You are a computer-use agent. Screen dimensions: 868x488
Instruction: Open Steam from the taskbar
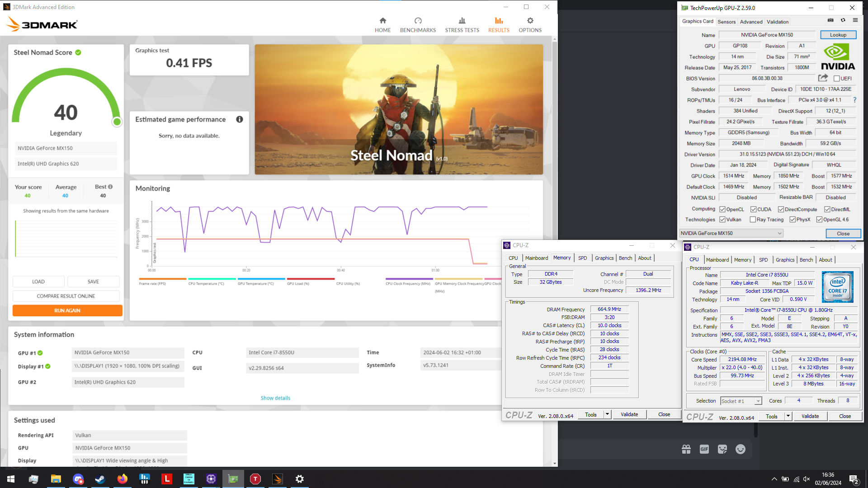pyautogui.click(x=100, y=479)
